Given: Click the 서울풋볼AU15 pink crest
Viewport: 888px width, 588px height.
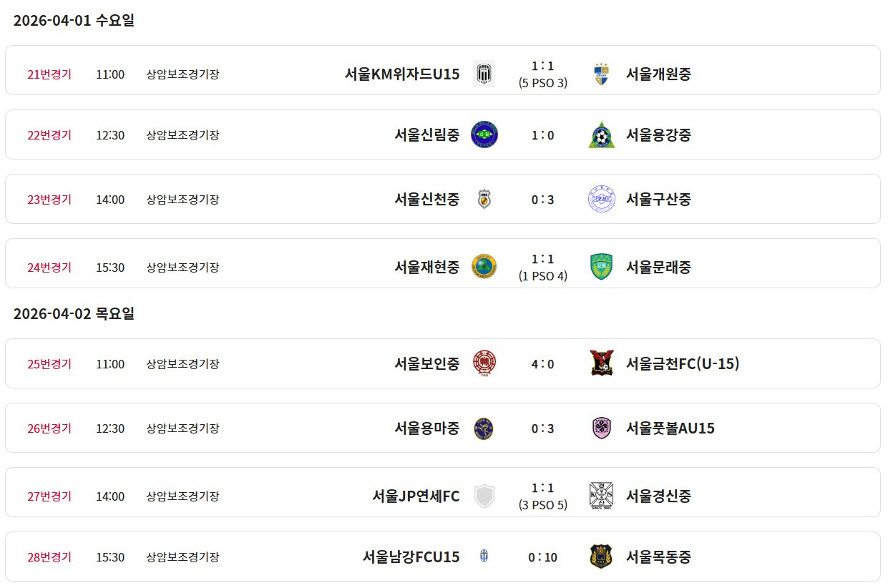Looking at the screenshot, I should pyautogui.click(x=601, y=428).
